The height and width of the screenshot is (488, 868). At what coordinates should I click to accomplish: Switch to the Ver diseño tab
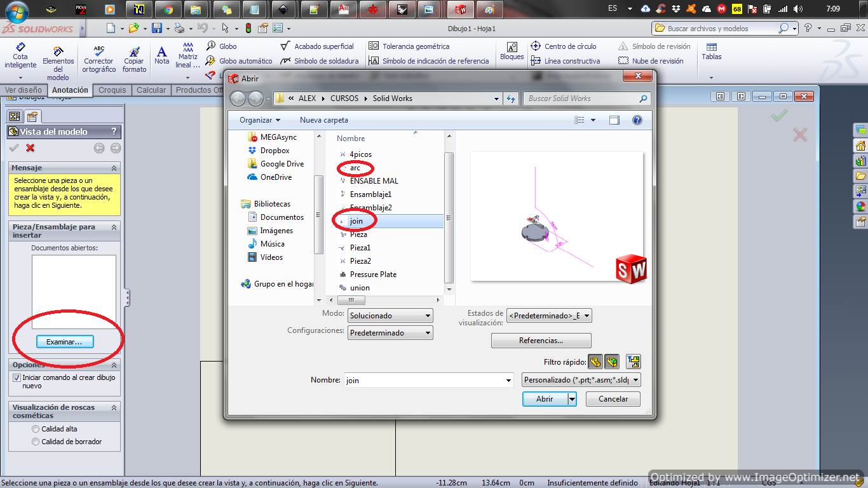pyautogui.click(x=24, y=90)
